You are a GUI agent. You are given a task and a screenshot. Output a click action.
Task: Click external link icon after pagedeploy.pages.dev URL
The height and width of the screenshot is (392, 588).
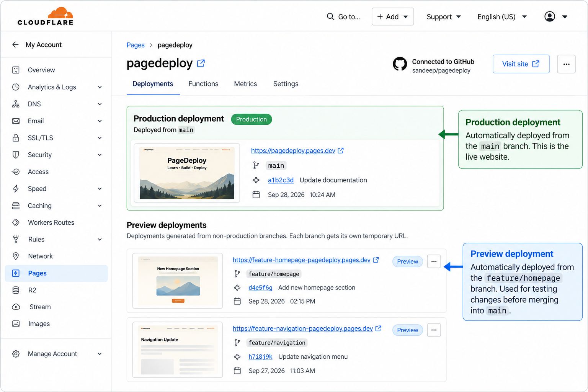pos(341,150)
